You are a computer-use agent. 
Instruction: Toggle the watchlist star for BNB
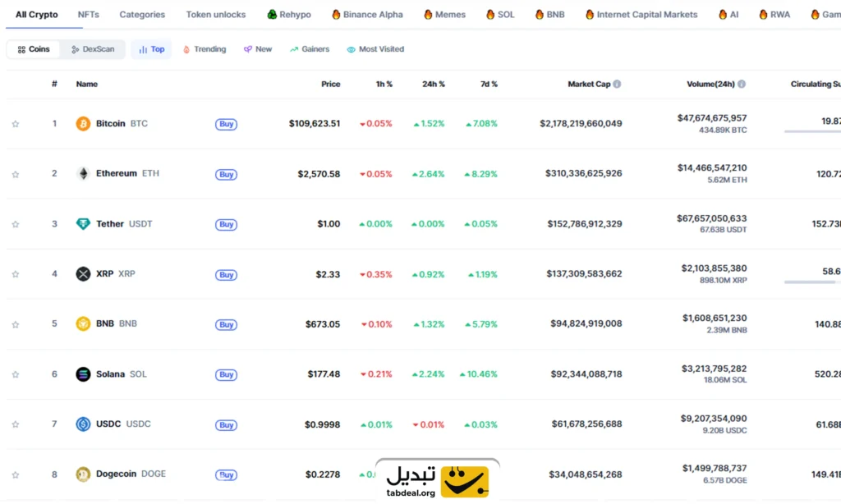16,324
